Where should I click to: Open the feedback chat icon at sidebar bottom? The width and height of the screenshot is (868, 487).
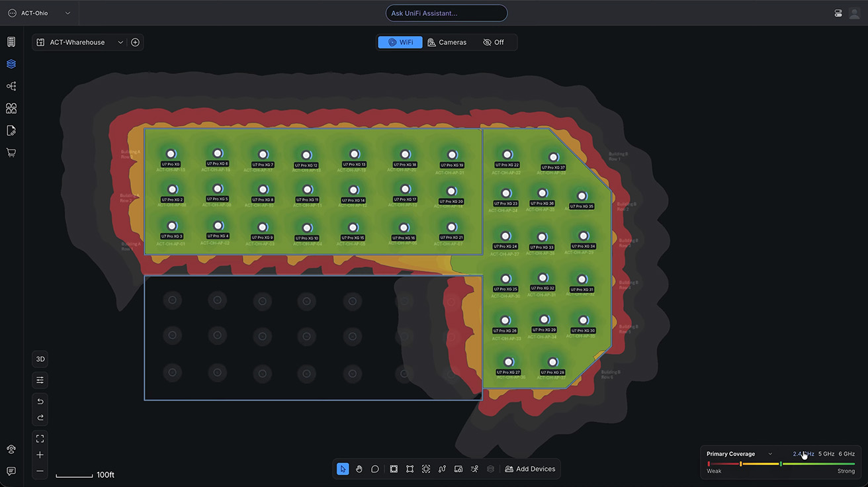[x=11, y=471]
